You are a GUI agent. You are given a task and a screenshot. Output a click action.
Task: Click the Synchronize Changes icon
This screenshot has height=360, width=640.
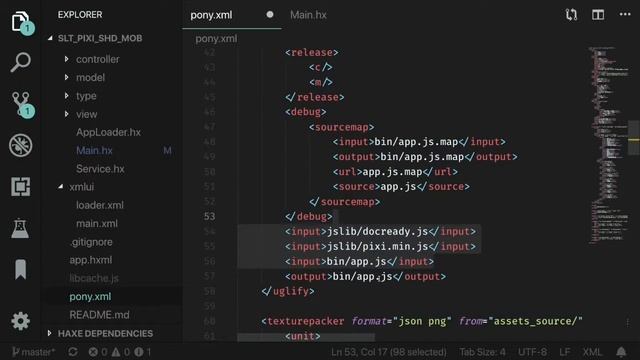[x=73, y=352]
